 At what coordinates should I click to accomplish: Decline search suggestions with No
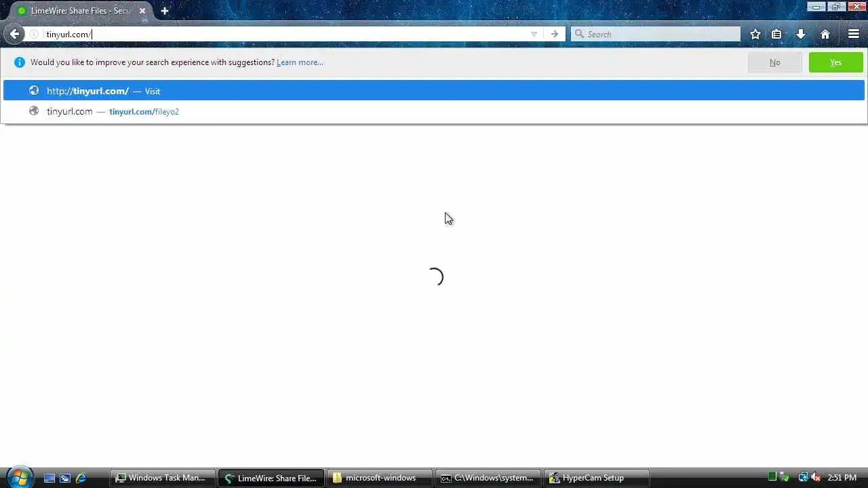click(774, 62)
